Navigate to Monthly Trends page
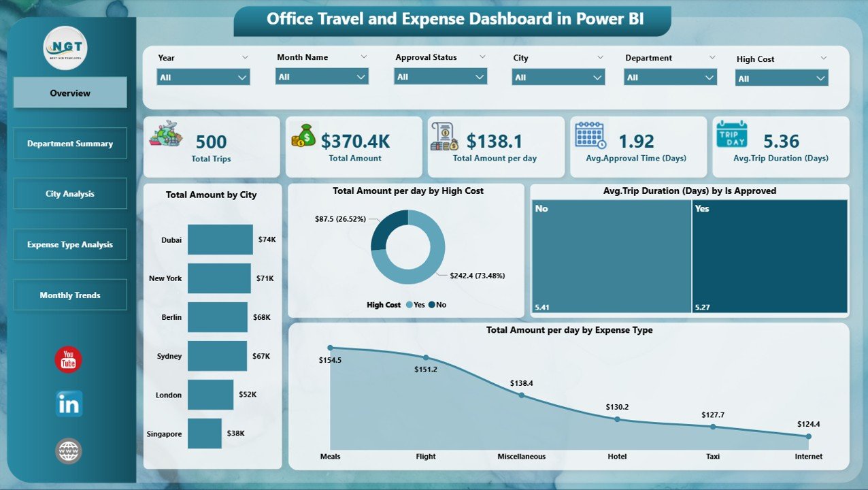The height and width of the screenshot is (490, 868). click(x=70, y=295)
